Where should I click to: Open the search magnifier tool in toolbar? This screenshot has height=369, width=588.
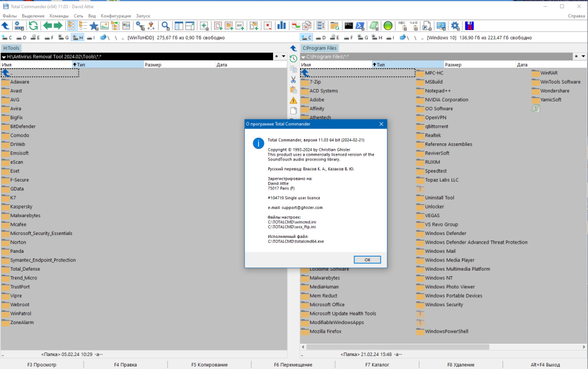(x=165, y=25)
